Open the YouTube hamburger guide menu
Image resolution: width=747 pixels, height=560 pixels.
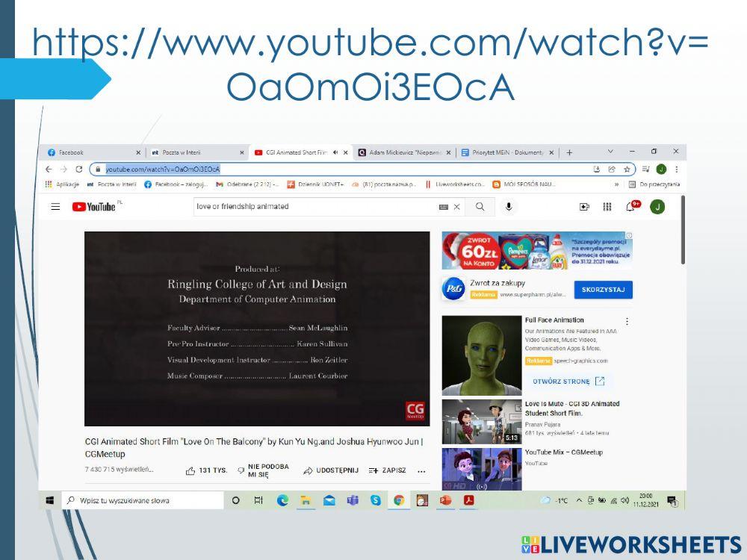(56, 207)
